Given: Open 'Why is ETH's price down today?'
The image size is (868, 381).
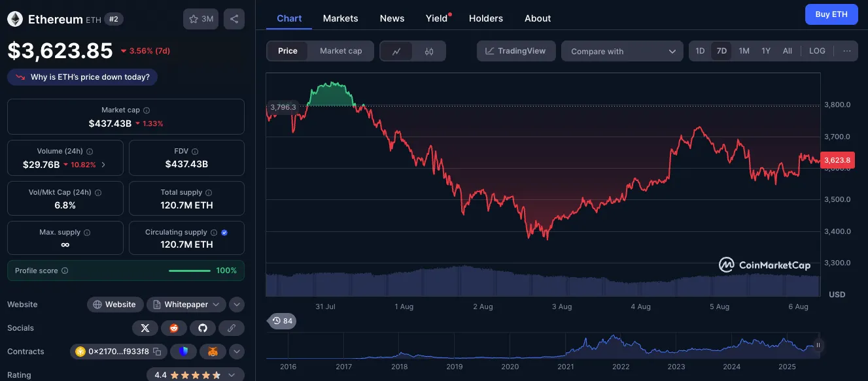Looking at the screenshot, I should 82,76.
